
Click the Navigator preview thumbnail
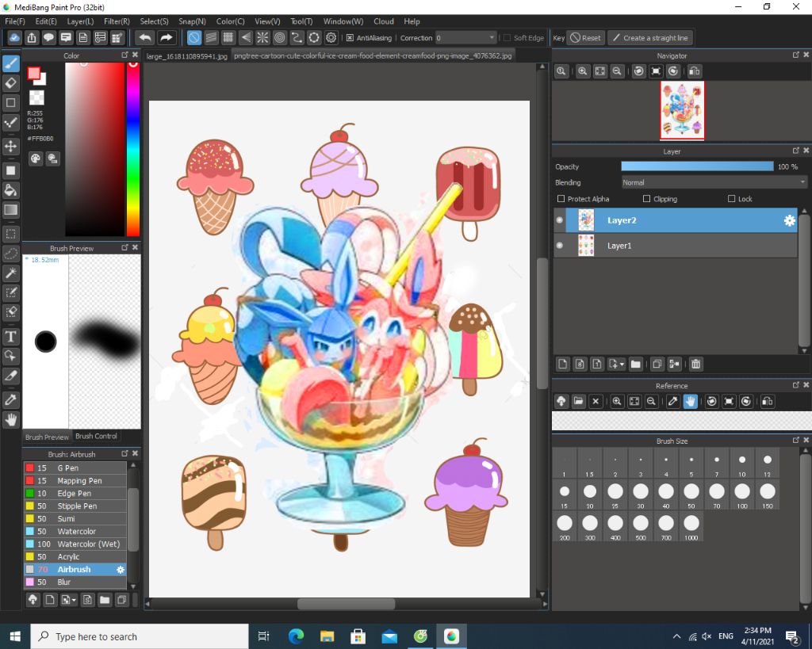tap(683, 109)
